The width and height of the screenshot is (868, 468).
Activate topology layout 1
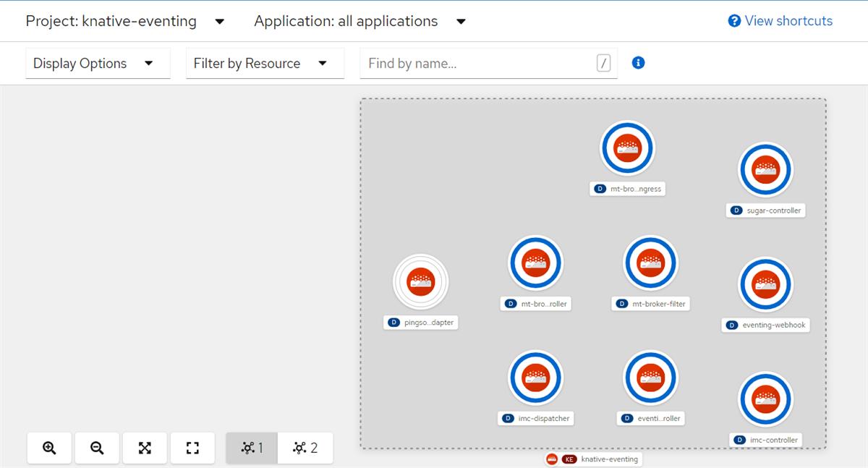click(x=252, y=448)
